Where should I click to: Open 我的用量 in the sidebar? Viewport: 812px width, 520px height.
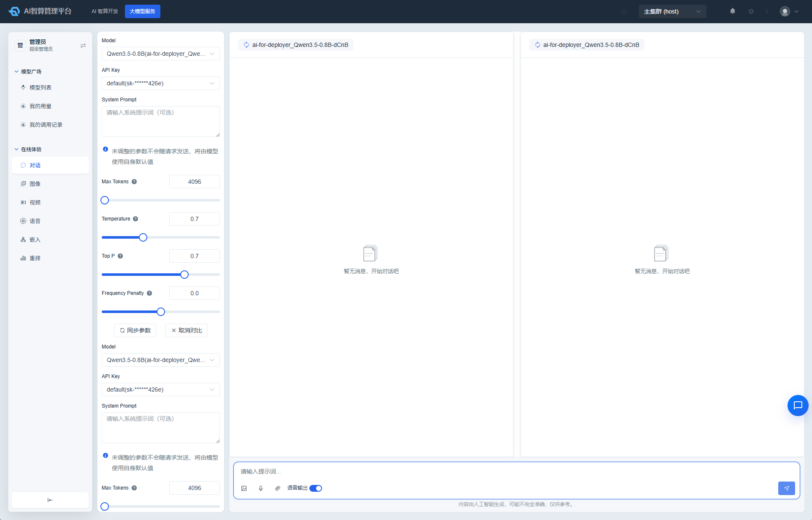(50, 106)
